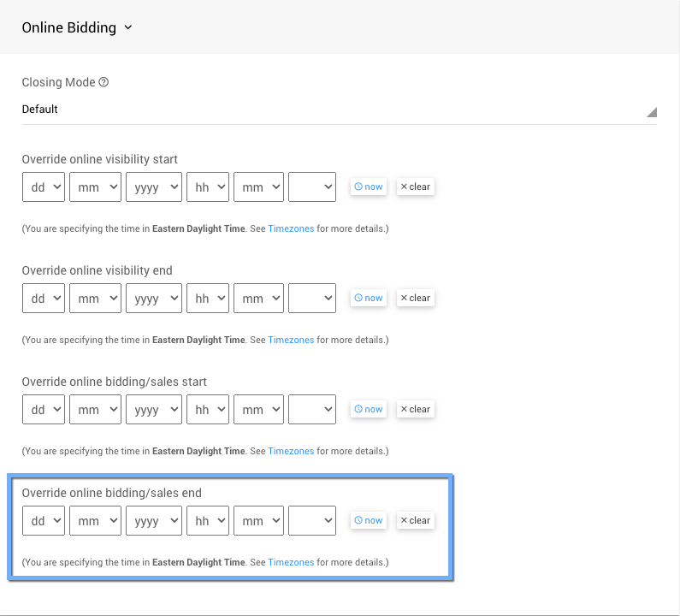Set bidding/sales end to now
This screenshot has width=680, height=616.
point(369,520)
